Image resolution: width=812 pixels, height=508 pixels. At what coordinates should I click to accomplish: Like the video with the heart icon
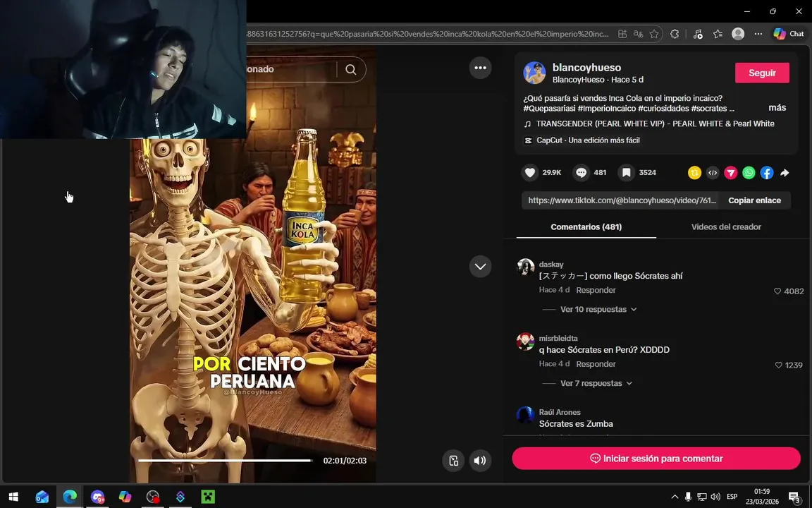530,173
